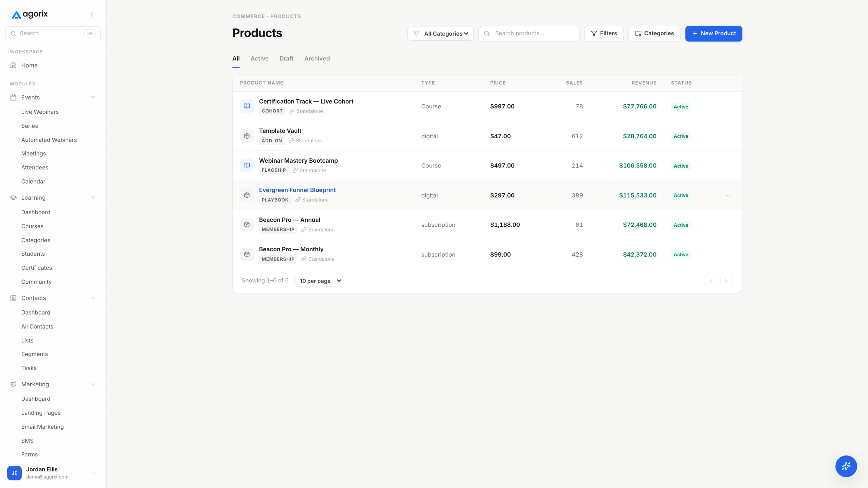Collapse the sidebar with the arrow icon
The width and height of the screenshot is (868, 488).
click(92, 14)
